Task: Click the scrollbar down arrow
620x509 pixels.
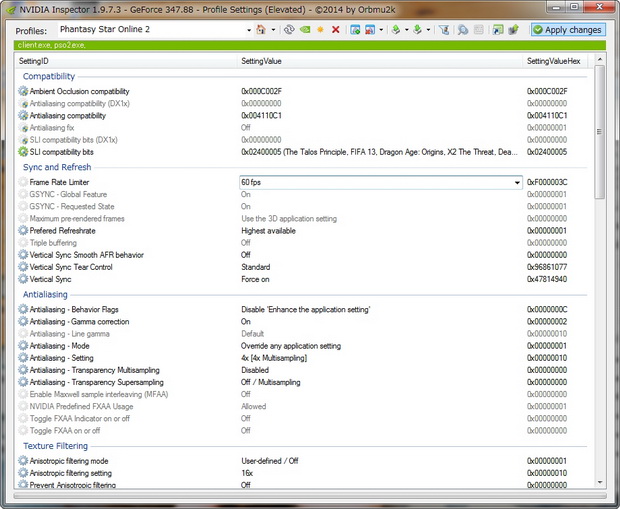Action: (599, 482)
